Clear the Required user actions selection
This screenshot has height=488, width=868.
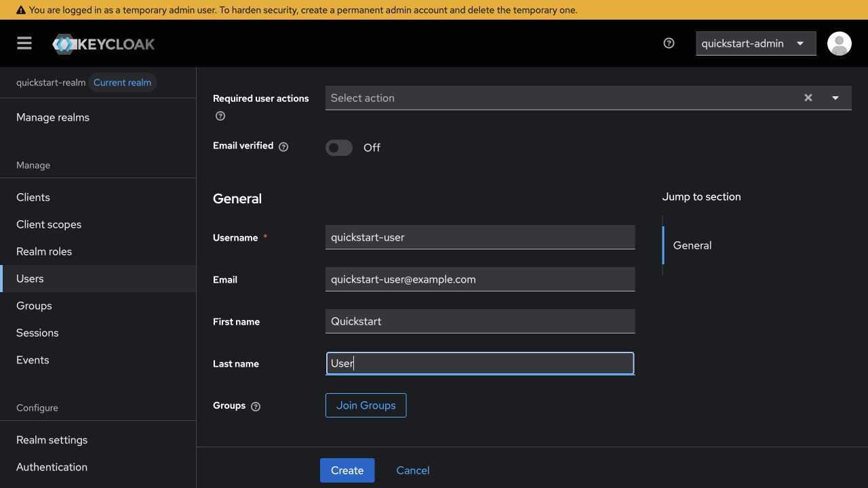click(808, 98)
